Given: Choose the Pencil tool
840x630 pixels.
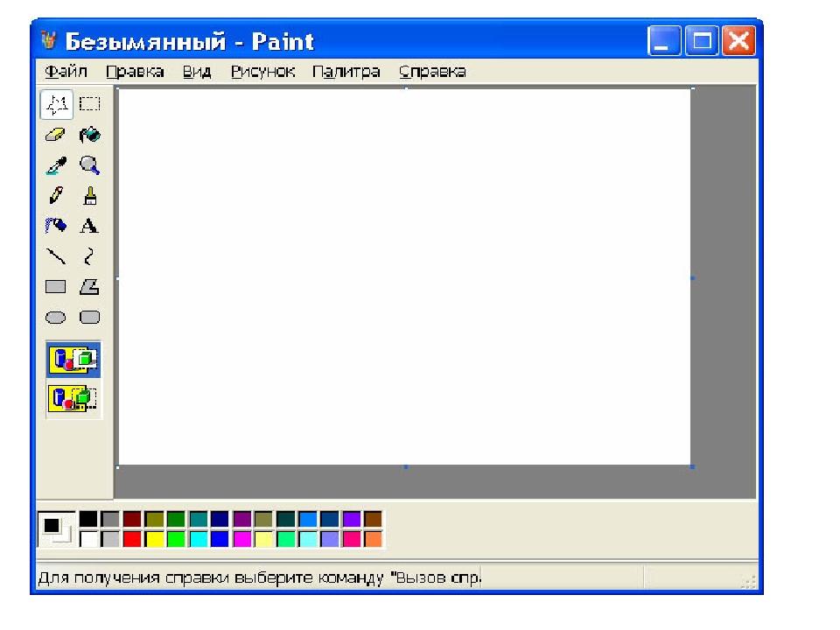Looking at the screenshot, I should click(57, 196).
